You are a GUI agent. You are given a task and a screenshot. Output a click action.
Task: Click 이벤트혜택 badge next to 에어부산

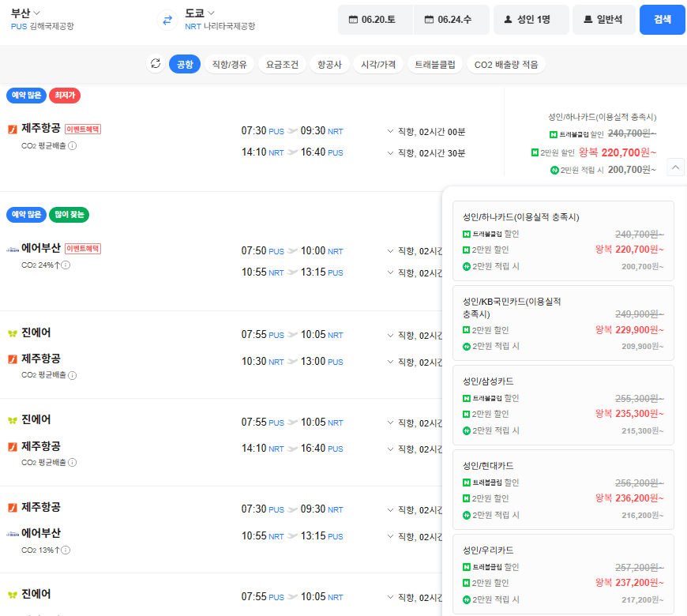(83, 249)
